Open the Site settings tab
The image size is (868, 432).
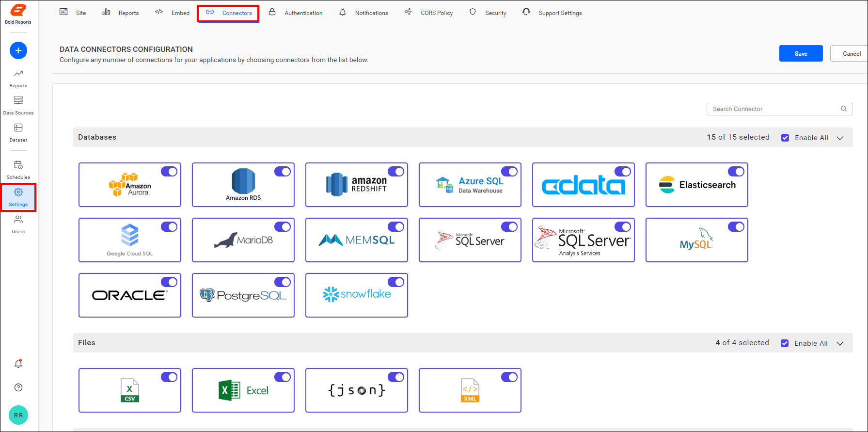click(x=73, y=13)
